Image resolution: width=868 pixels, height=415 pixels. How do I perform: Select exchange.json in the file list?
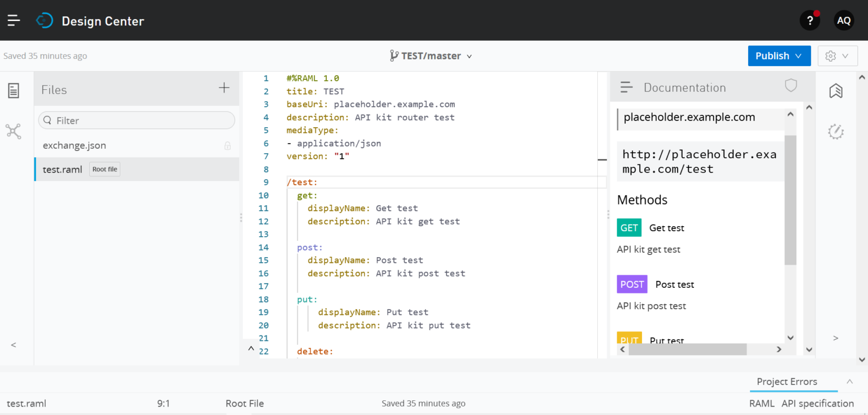coord(75,145)
